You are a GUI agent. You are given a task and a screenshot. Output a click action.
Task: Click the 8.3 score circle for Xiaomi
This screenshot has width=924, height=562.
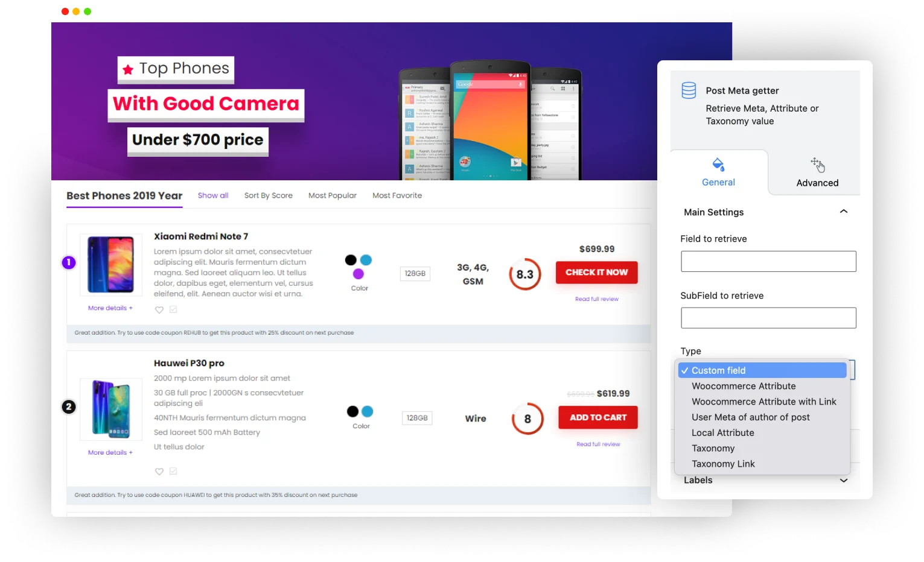click(x=524, y=274)
